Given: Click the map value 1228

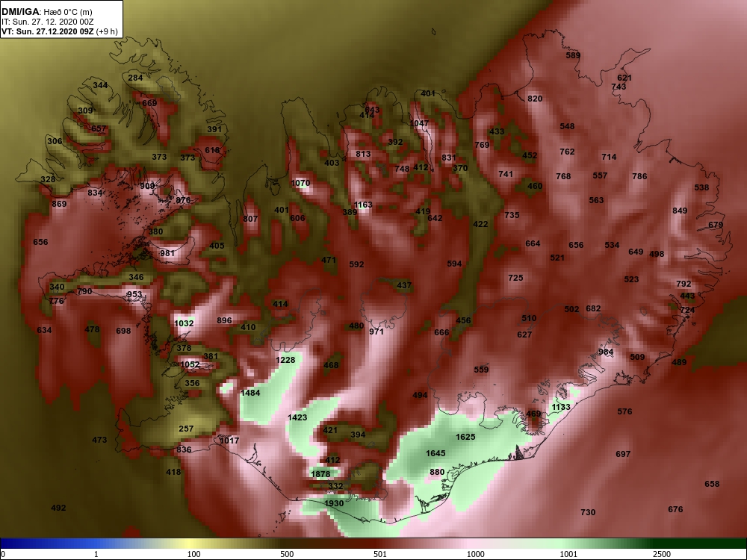Looking at the screenshot, I should point(285,360).
